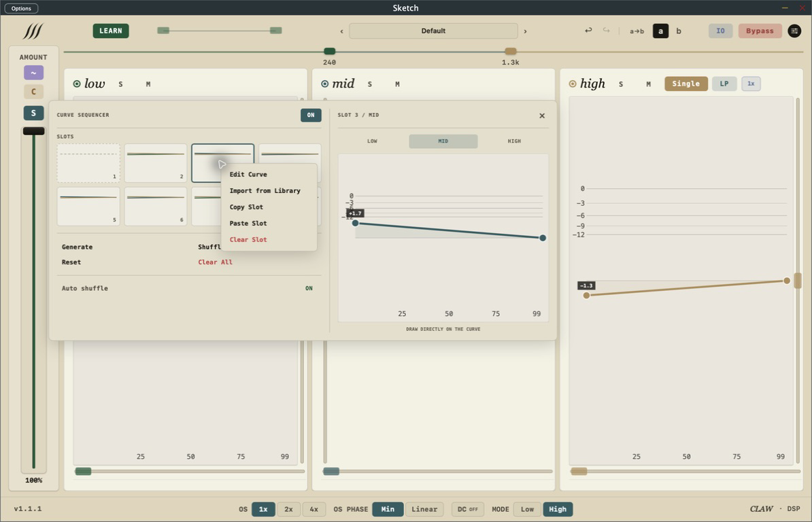Select the purple tilde amount mode
The height and width of the screenshot is (522, 812).
coord(33,73)
